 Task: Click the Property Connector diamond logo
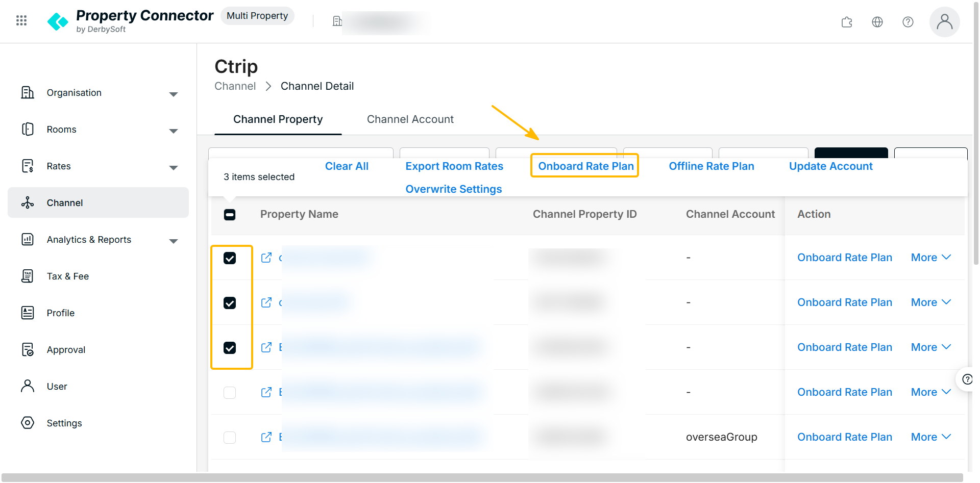(x=58, y=21)
